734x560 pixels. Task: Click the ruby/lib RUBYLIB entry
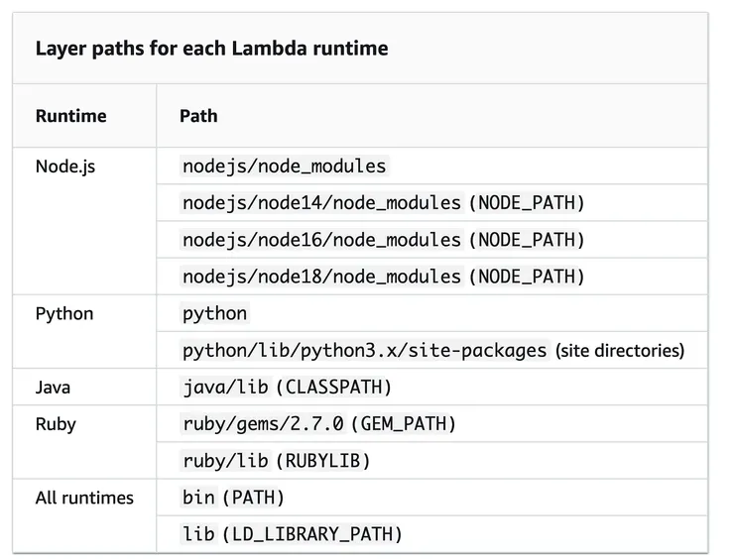pyautogui.click(x=277, y=461)
